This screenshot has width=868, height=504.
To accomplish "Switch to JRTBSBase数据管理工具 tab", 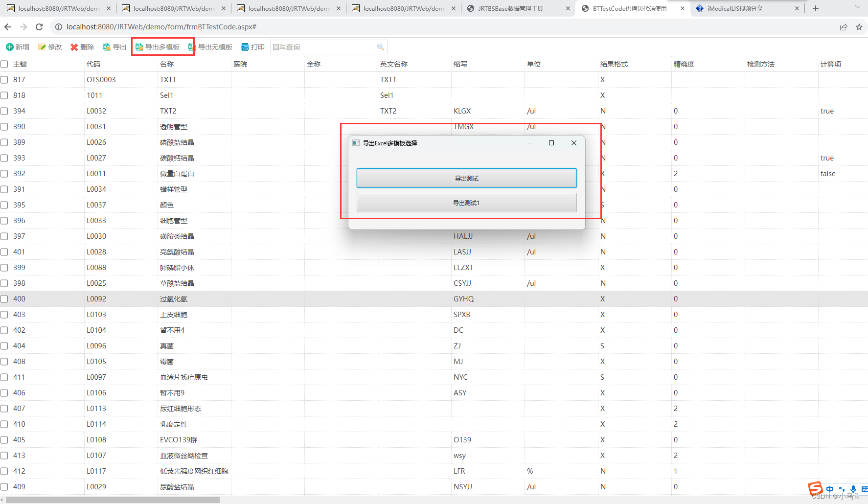I will pyautogui.click(x=518, y=8).
